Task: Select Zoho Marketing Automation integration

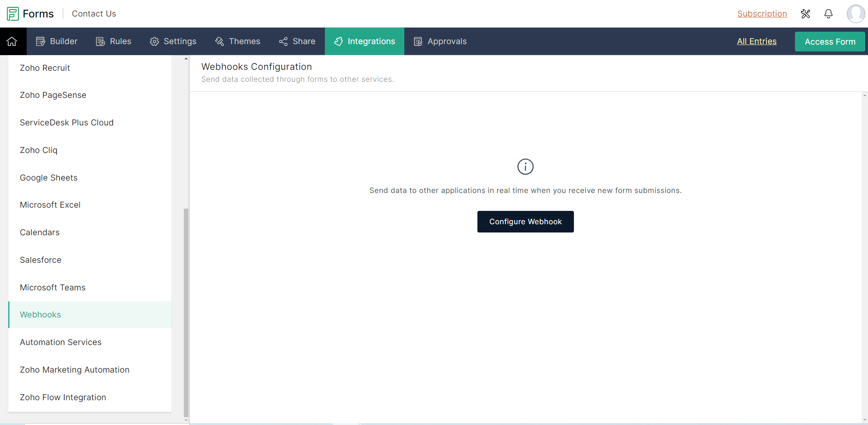Action: click(x=90, y=370)
